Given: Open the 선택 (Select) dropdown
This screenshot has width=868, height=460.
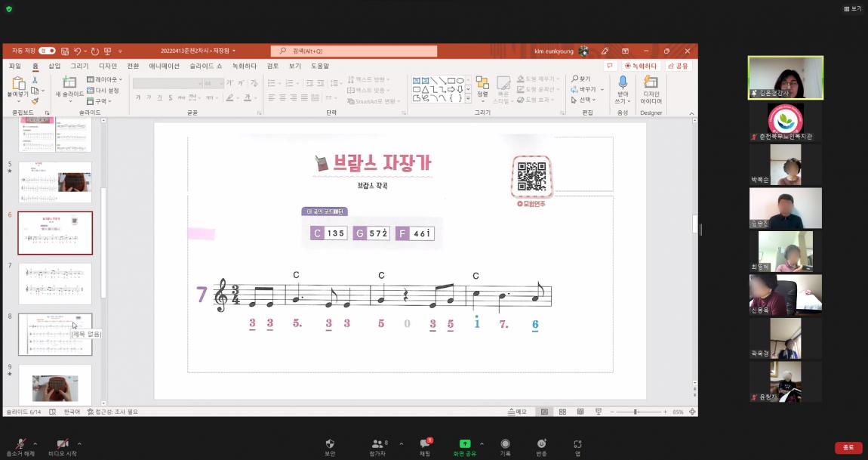Looking at the screenshot, I should pyautogui.click(x=583, y=100).
